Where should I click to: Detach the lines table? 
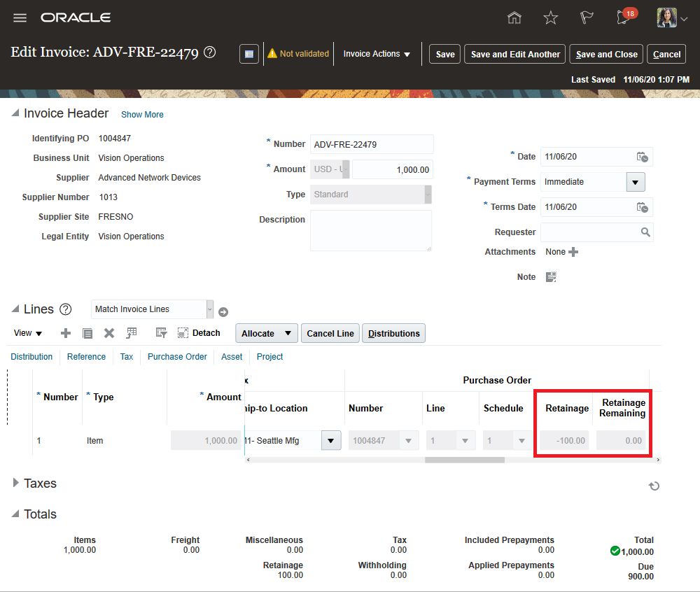[199, 333]
